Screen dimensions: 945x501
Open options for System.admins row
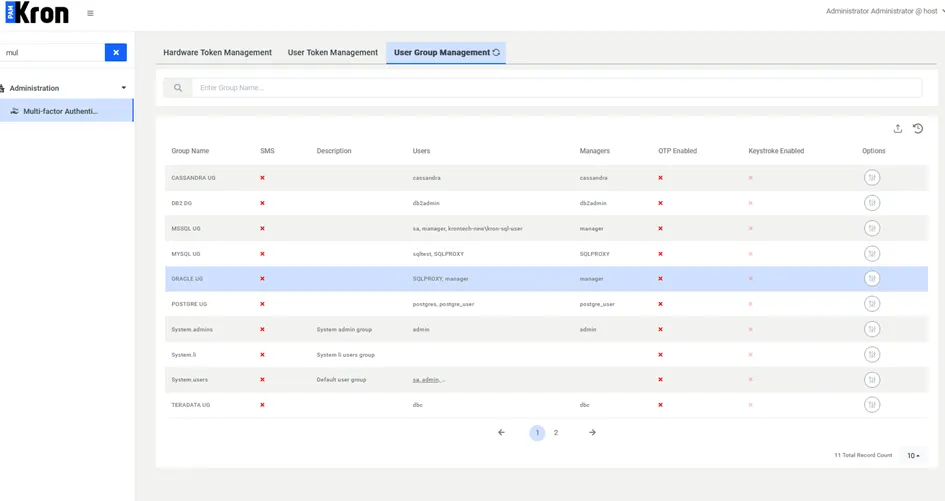coord(872,329)
